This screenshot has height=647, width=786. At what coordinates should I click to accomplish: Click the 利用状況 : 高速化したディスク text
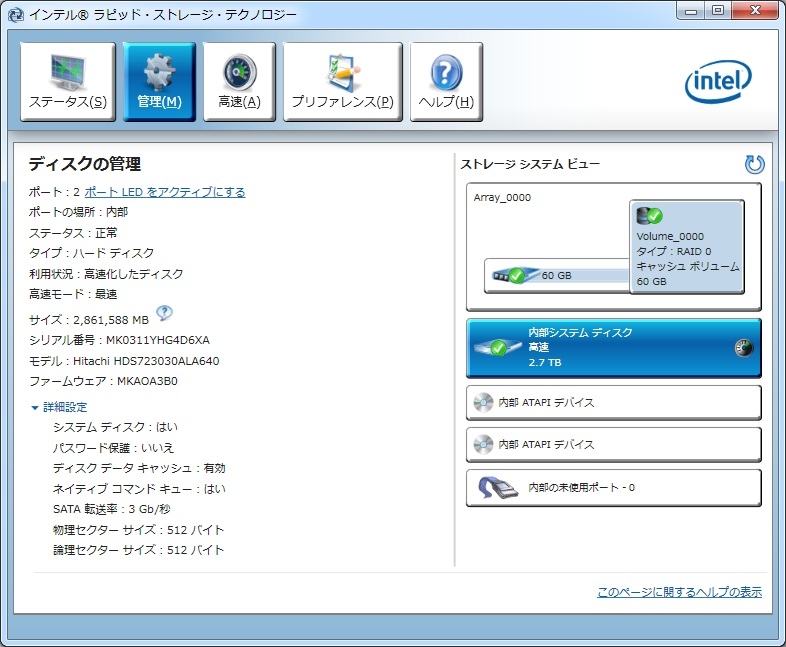[x=106, y=274]
